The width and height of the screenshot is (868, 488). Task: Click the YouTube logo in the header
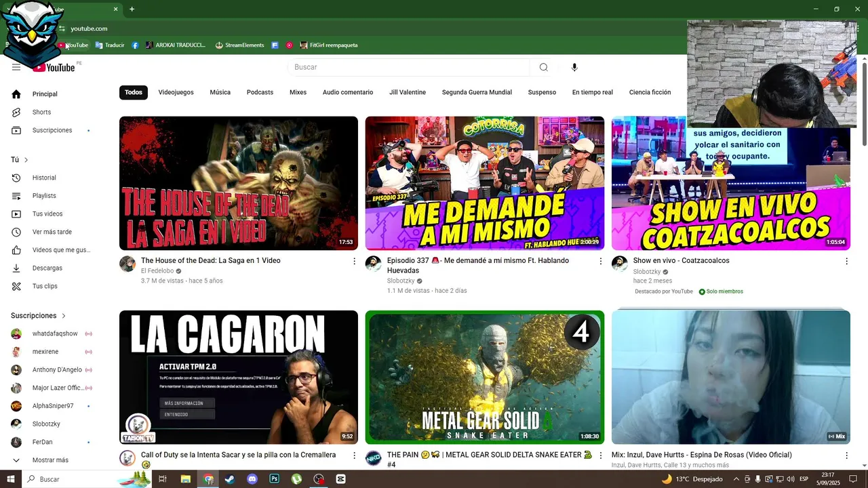coord(54,67)
